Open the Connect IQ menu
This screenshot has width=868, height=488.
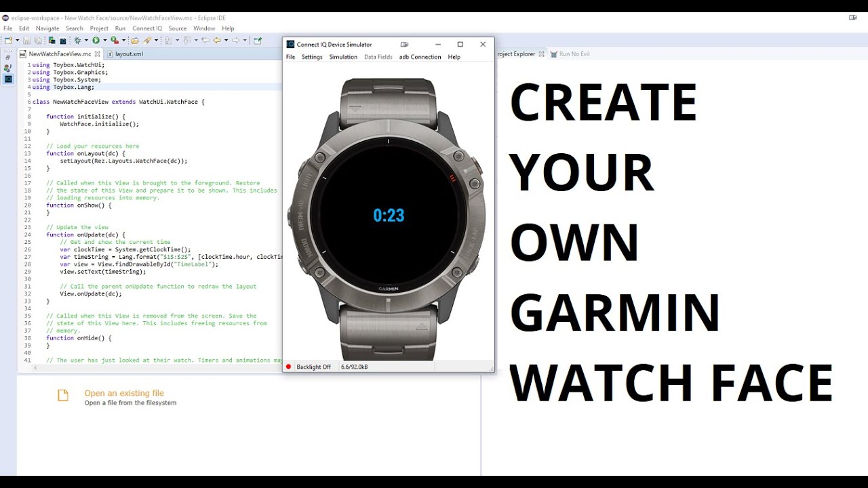[x=147, y=28]
